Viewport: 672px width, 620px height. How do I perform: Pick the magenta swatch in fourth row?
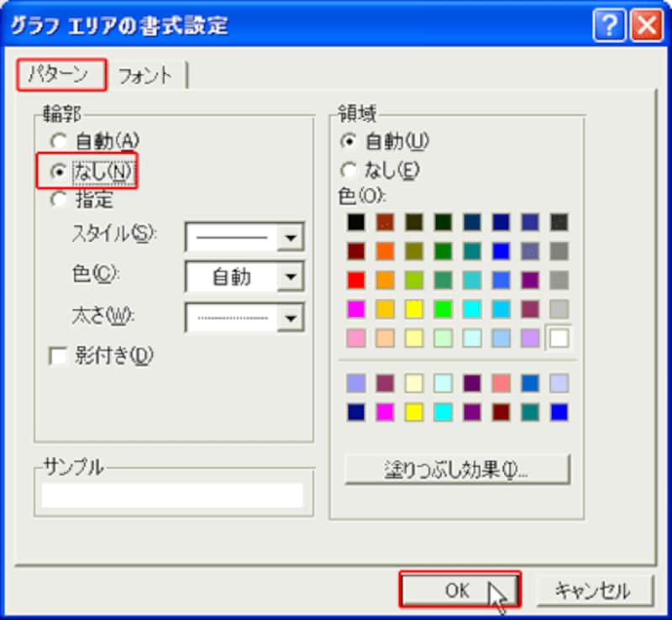tap(356, 309)
